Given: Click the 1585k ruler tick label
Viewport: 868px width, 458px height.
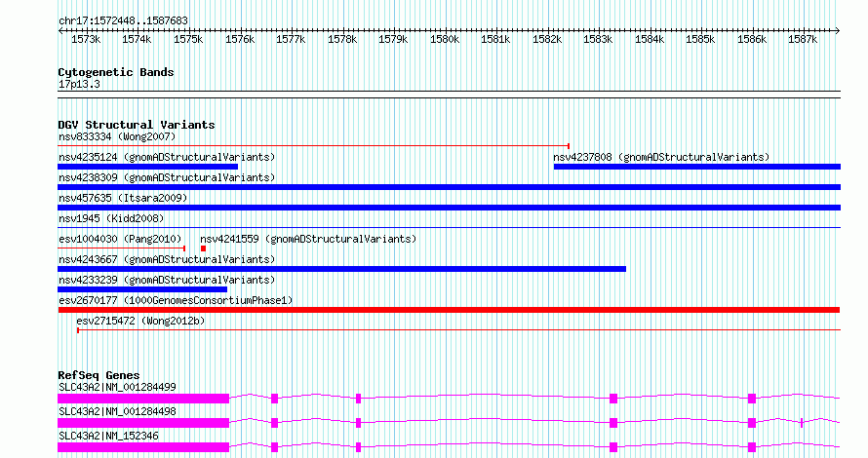Looking at the screenshot, I should [700, 39].
